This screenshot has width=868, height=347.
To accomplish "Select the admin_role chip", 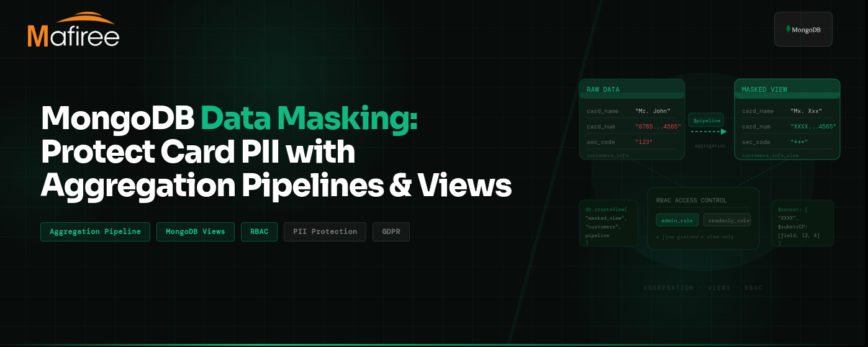I will [677, 220].
